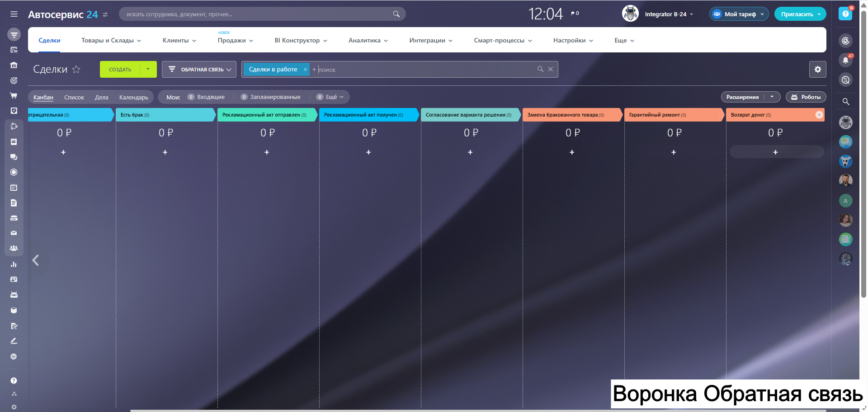Toggle the Запланированные counter filter
868x412 pixels.
(271, 97)
